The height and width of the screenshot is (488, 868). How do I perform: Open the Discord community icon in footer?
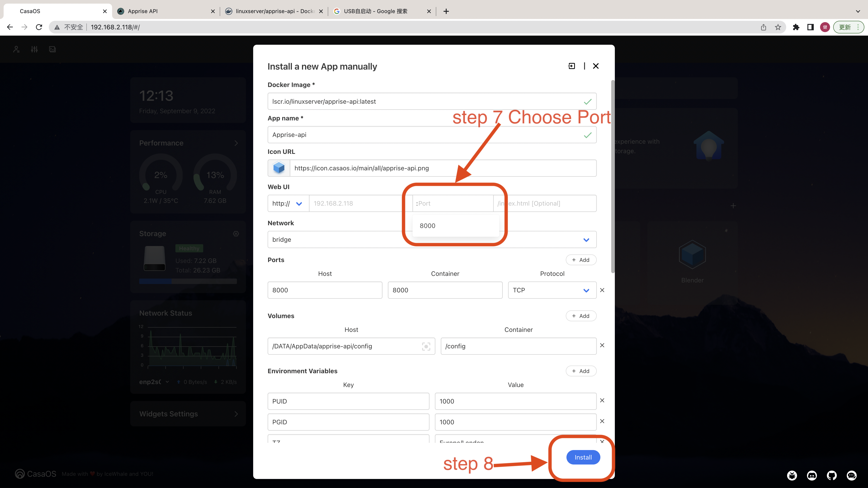tap(812, 476)
